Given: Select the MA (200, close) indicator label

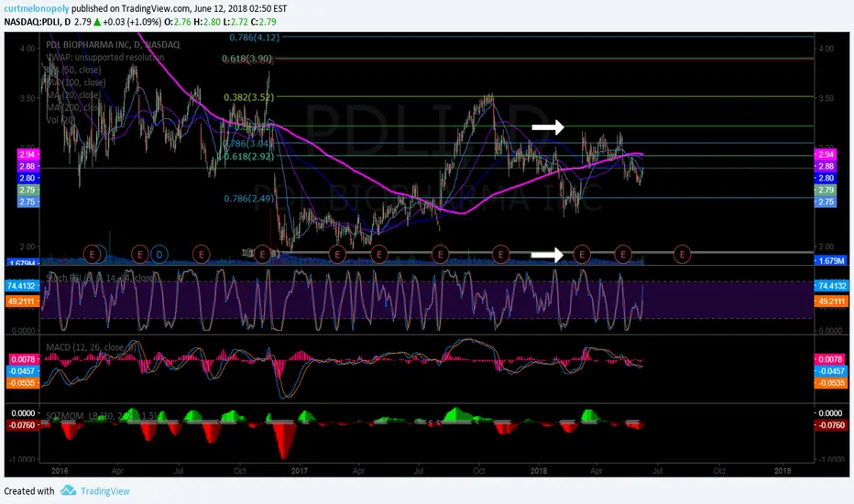Looking at the screenshot, I should point(76,107).
